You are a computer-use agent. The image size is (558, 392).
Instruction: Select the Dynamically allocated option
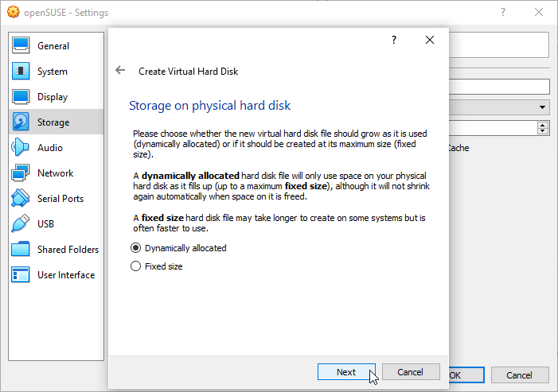tap(135, 248)
